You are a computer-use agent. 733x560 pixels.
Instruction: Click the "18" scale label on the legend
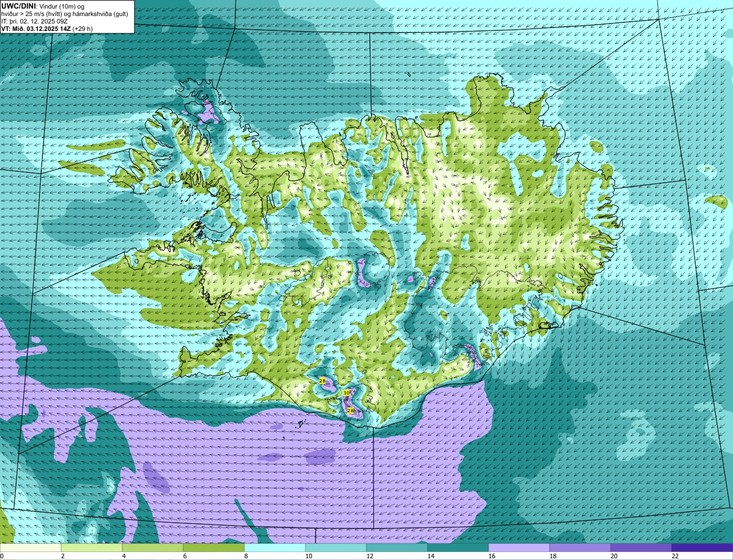coord(553,556)
